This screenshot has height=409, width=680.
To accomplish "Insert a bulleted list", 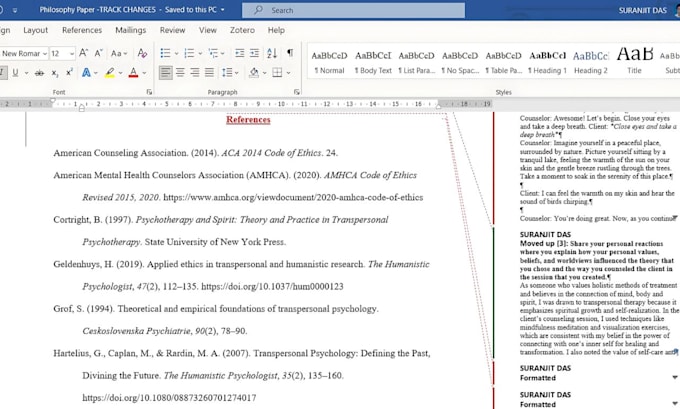I will pos(165,53).
